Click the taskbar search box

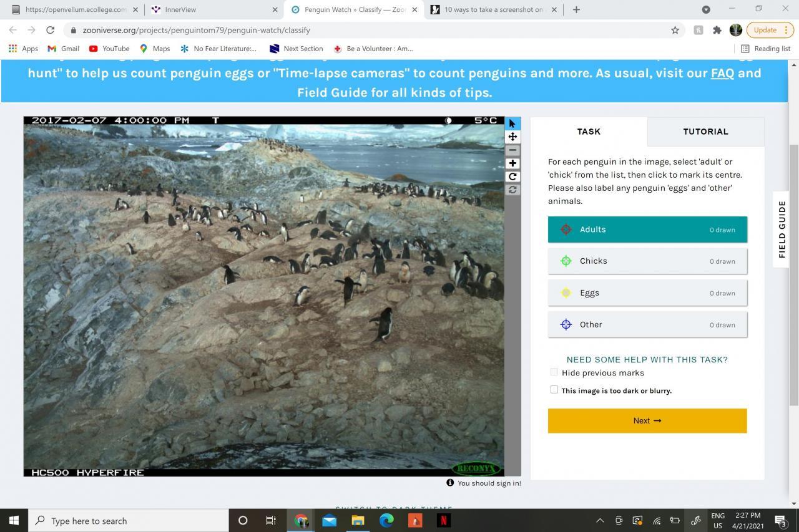click(x=128, y=520)
